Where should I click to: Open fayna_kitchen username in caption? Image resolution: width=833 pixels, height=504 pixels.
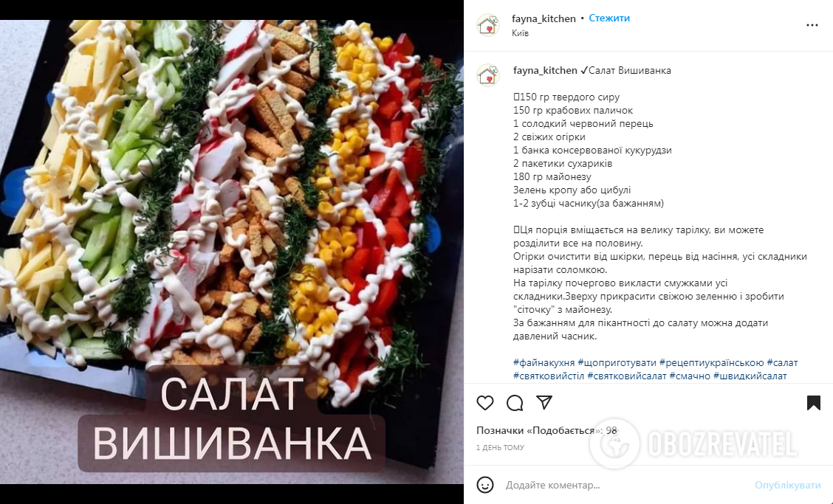545,70
